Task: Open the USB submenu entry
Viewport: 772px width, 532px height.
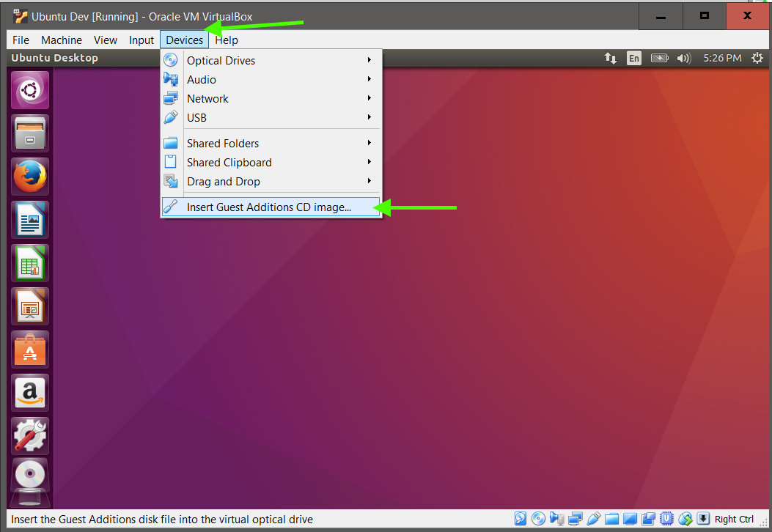Action: click(271, 118)
